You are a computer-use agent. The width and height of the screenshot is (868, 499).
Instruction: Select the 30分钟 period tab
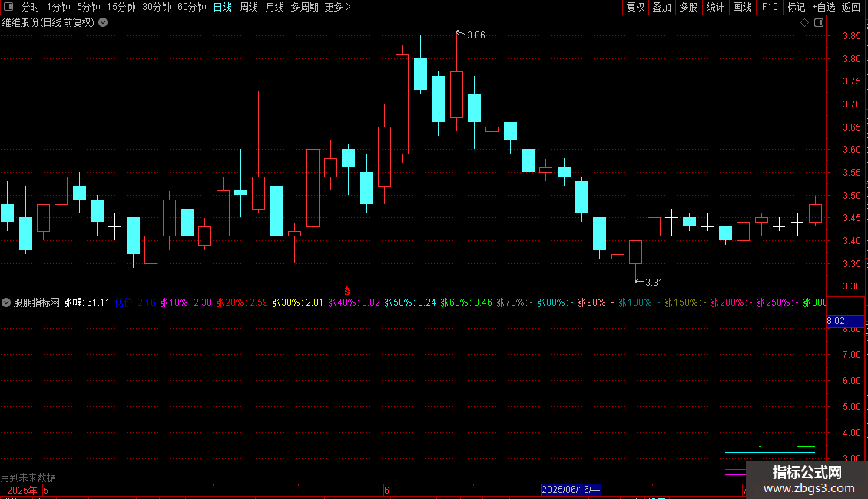coord(156,7)
